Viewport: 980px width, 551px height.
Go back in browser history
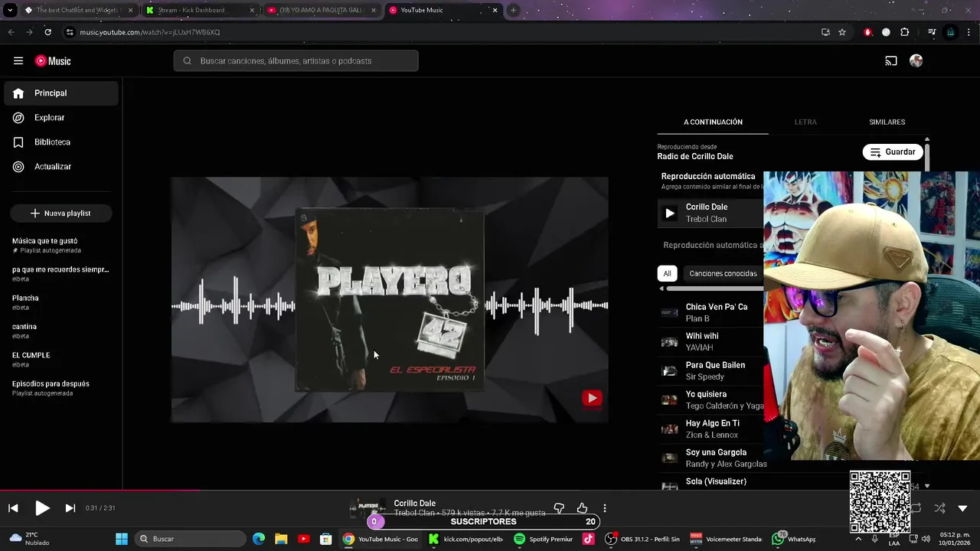[x=11, y=32]
